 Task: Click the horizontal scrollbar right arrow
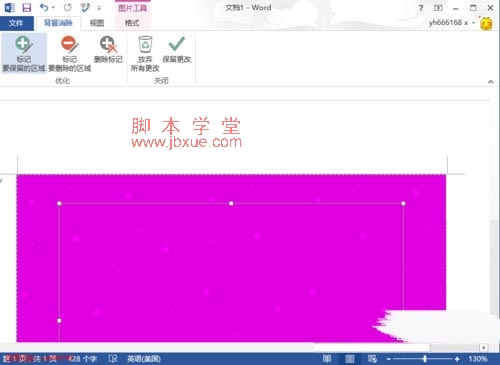484,348
